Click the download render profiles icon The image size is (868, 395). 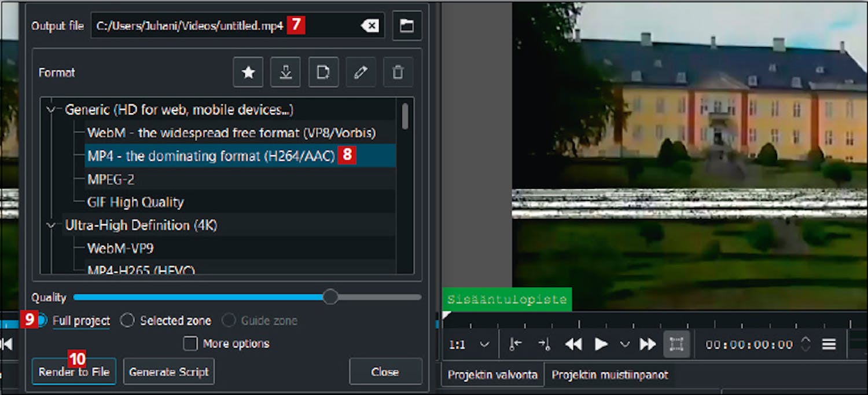(285, 72)
